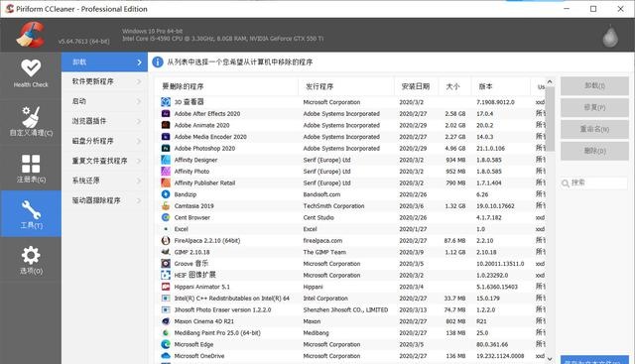The height and width of the screenshot is (364, 635).
Task: Expand chevron beside 启动
Action: click(139, 101)
